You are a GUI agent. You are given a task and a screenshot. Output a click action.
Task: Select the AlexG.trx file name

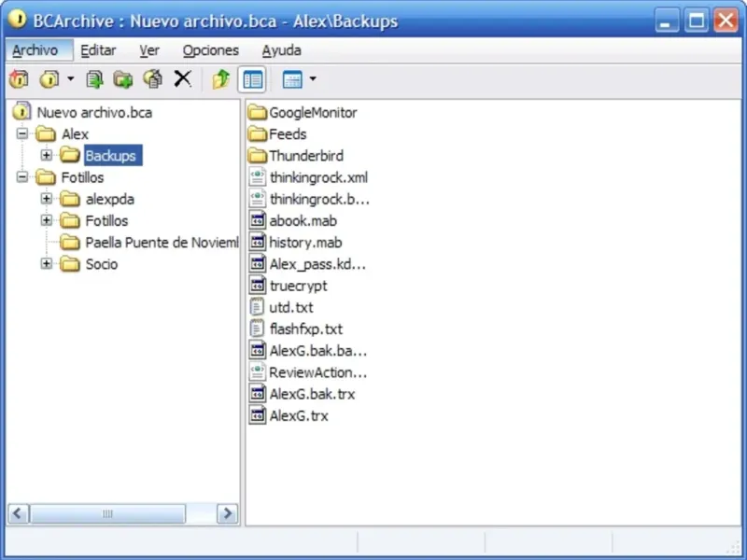[299, 415]
